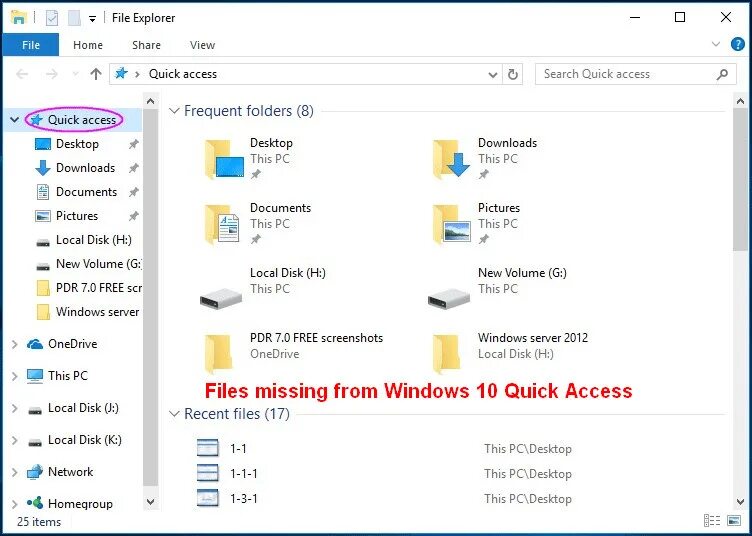Switch to the Home ribbon tab

pyautogui.click(x=88, y=45)
